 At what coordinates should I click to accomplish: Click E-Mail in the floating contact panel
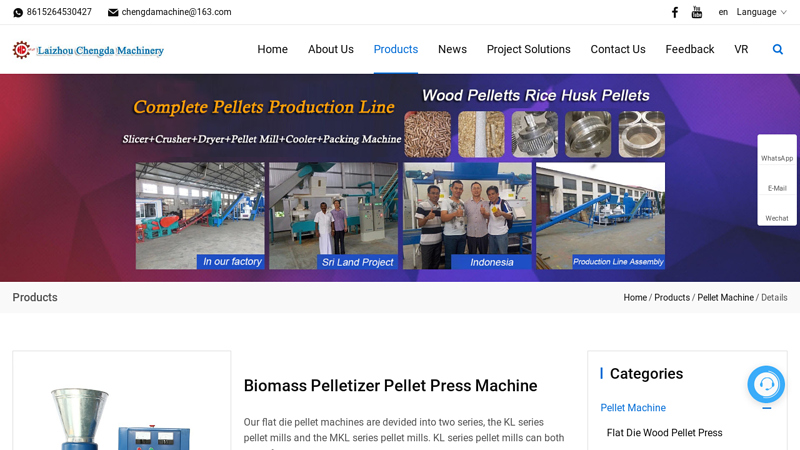coord(777,181)
